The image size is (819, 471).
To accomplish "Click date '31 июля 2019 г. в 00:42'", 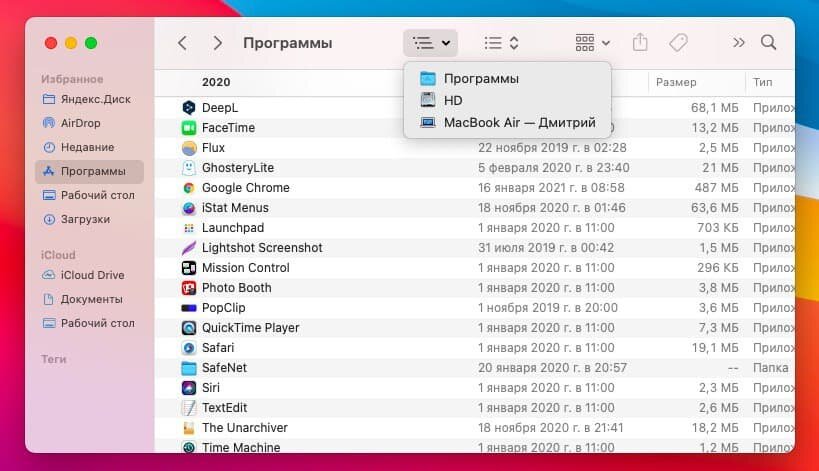I will (x=546, y=248).
